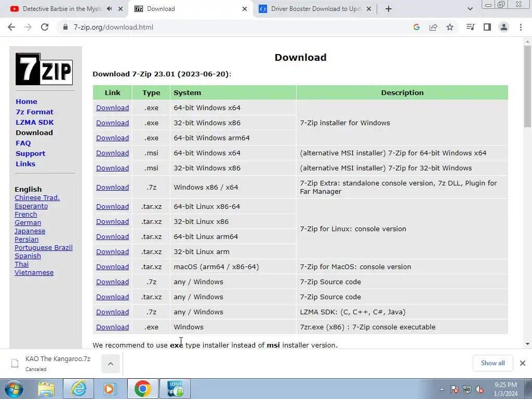Open the Windows Start menu orb

coord(14,389)
